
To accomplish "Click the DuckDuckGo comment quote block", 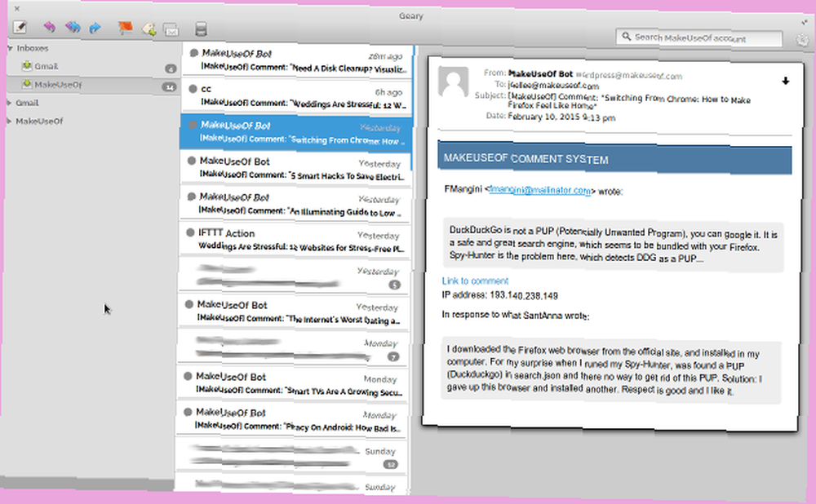I will 613,245.
